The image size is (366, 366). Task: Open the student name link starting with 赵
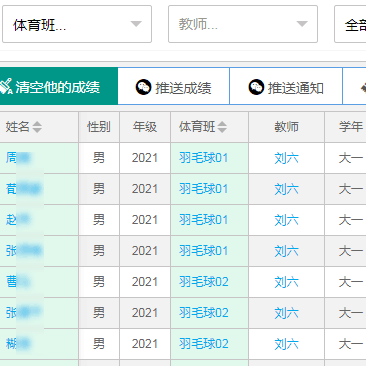pos(18,220)
